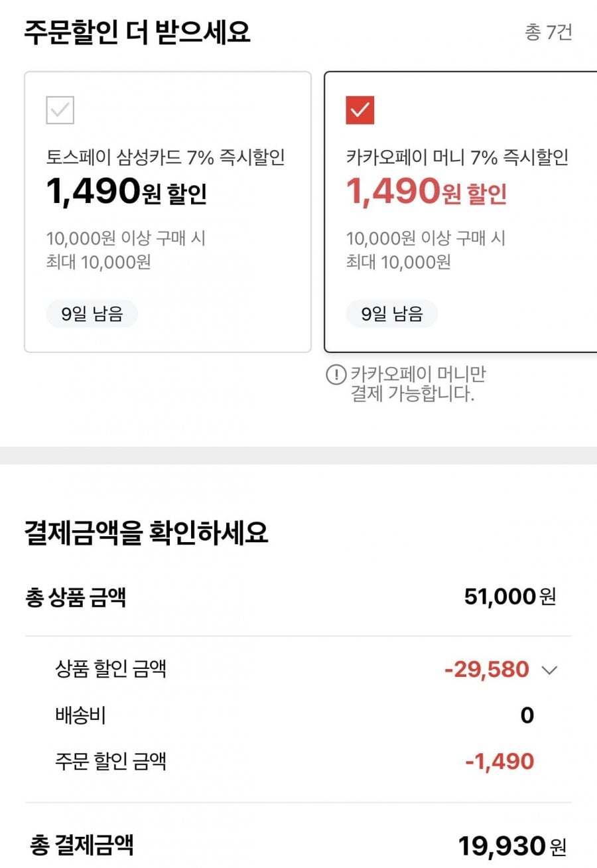Image resolution: width=597 pixels, height=868 pixels.
Task: Uncheck the 카카오페이 머니 discount checkbox
Action: [x=360, y=110]
